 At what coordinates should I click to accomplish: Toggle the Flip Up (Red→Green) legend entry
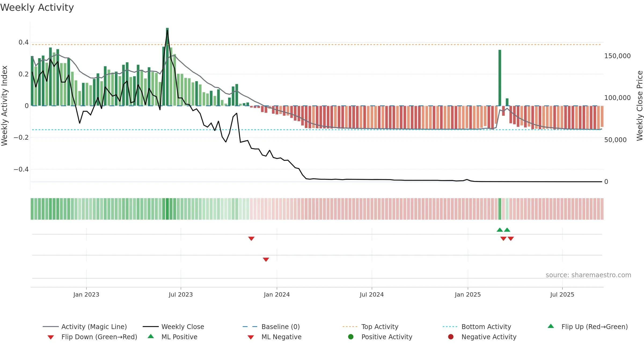pos(588,327)
